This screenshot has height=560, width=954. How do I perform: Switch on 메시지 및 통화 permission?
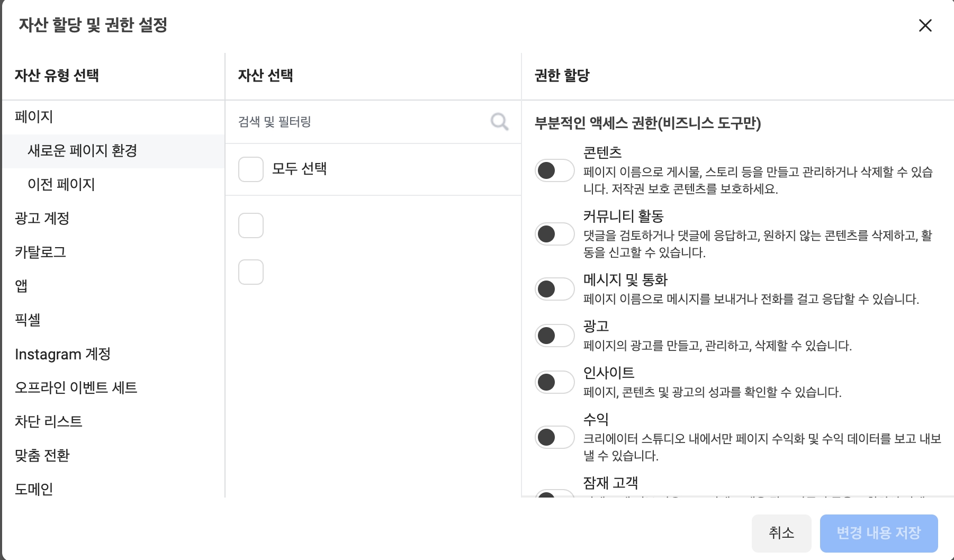[x=554, y=289]
